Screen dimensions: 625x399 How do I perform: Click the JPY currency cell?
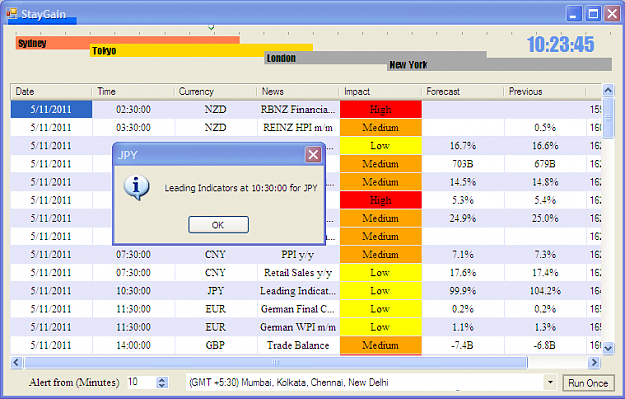(216, 291)
